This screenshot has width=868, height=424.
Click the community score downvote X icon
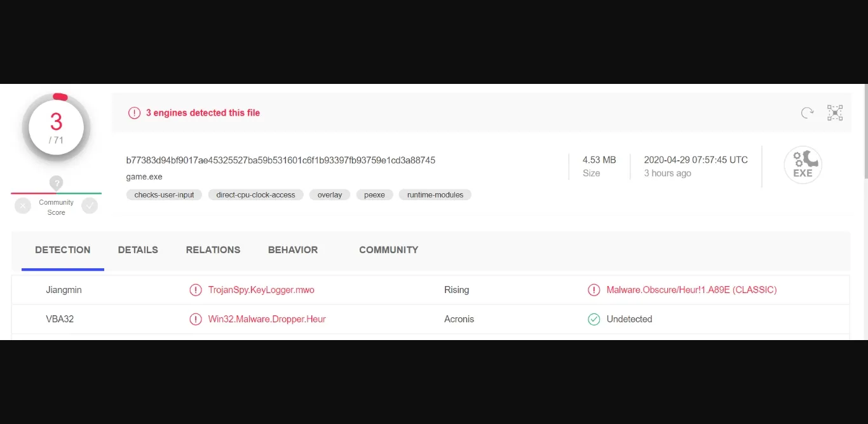tap(23, 206)
